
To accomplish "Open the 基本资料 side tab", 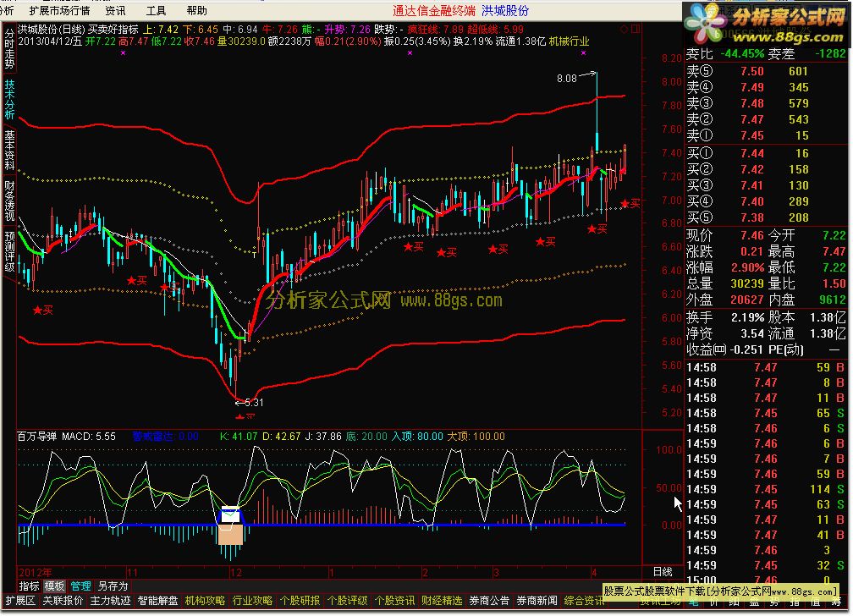I will (9, 151).
